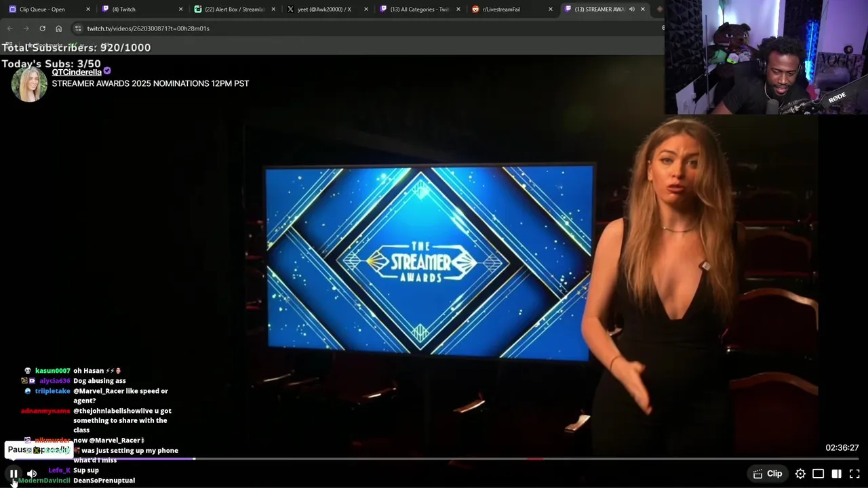Image resolution: width=868 pixels, height=488 pixels.
Task: Select the kasun0007 chat username
Action: 53,371
